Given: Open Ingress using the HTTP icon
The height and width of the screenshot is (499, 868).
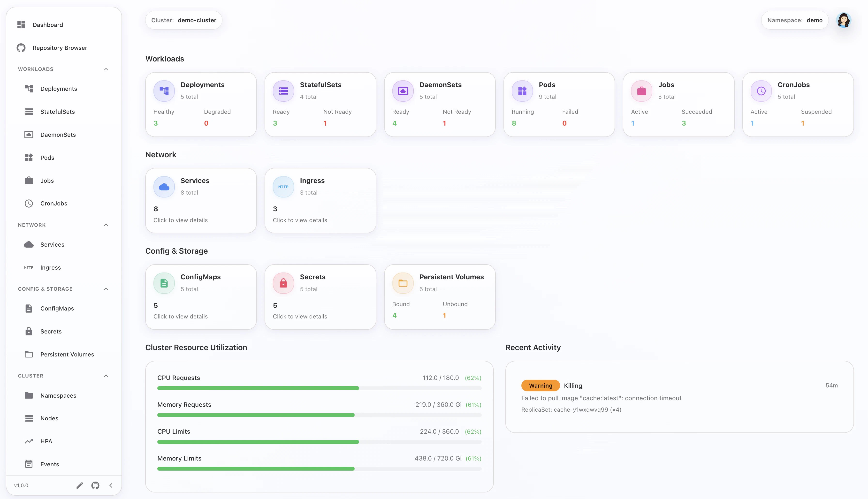Looking at the screenshot, I should click(29, 267).
